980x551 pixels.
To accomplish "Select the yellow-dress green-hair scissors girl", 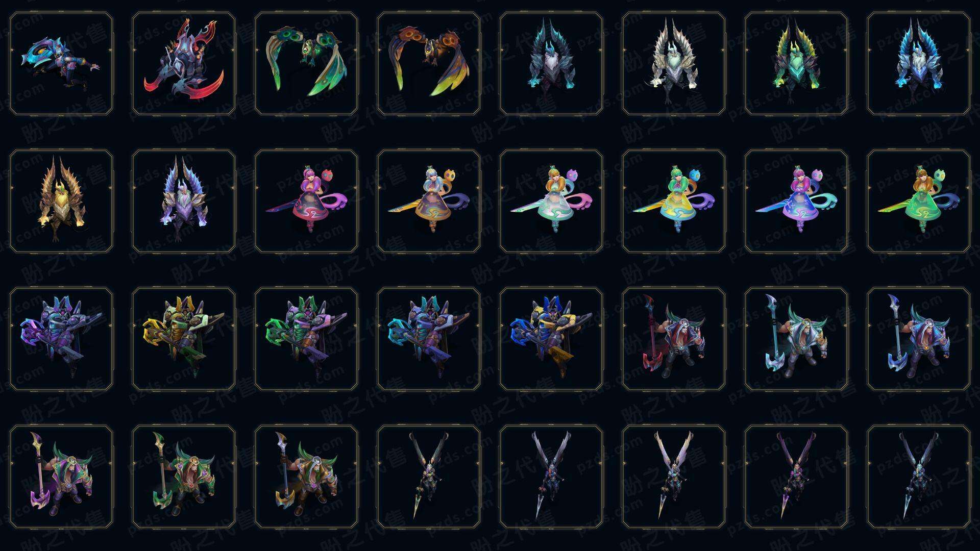I will [674, 202].
